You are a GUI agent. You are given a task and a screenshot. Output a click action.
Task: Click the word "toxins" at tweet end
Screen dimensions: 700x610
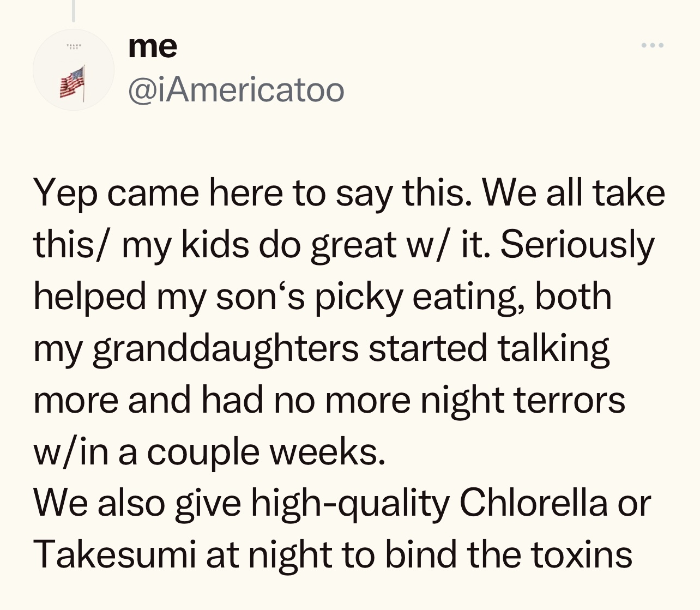click(x=581, y=554)
